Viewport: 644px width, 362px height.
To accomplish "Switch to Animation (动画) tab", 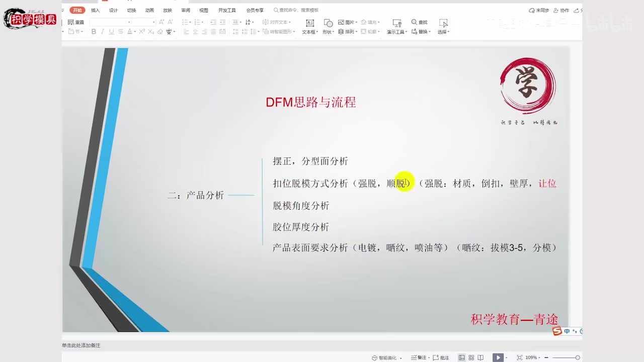I will tap(149, 10).
